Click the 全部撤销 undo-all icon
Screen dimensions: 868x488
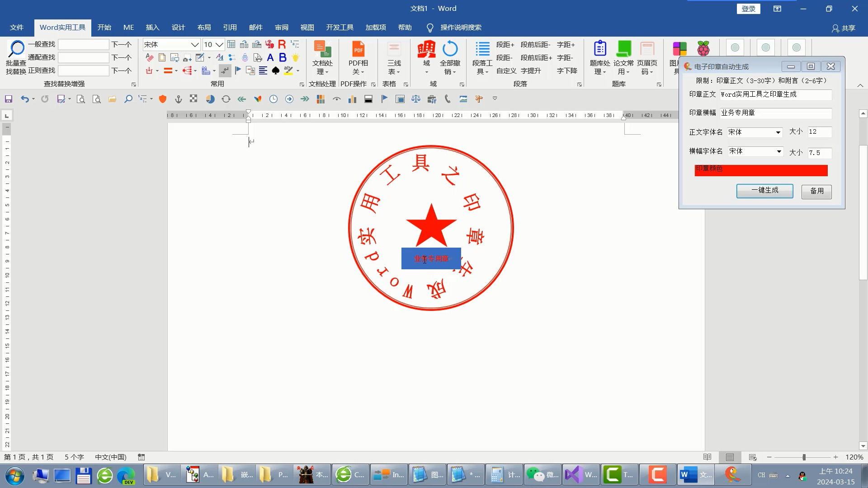click(451, 58)
